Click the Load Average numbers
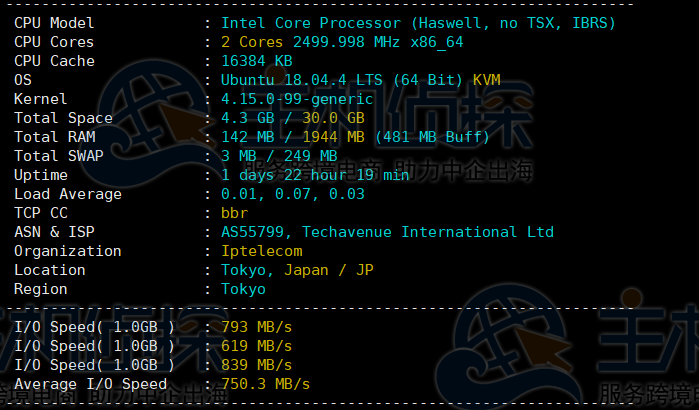The height and width of the screenshot is (410, 699). point(293,194)
